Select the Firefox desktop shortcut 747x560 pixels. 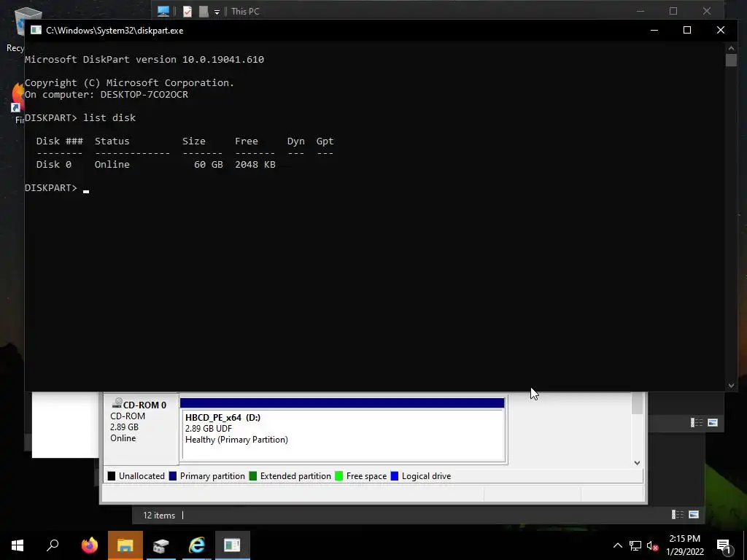18,103
